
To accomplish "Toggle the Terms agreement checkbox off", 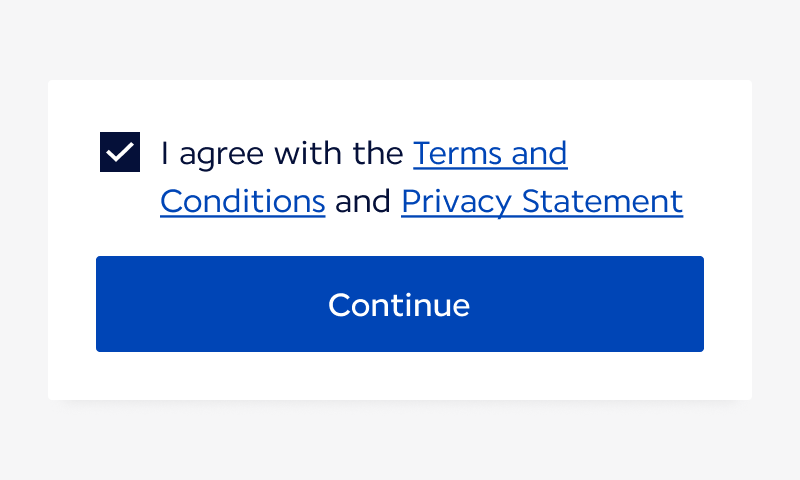I will click(120, 152).
